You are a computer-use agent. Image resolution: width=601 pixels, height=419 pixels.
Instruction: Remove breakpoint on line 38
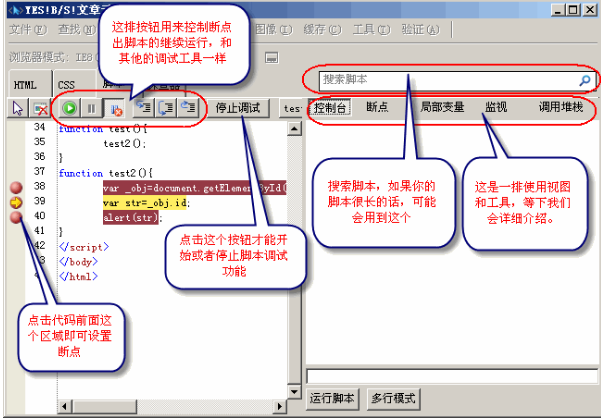tap(16, 187)
